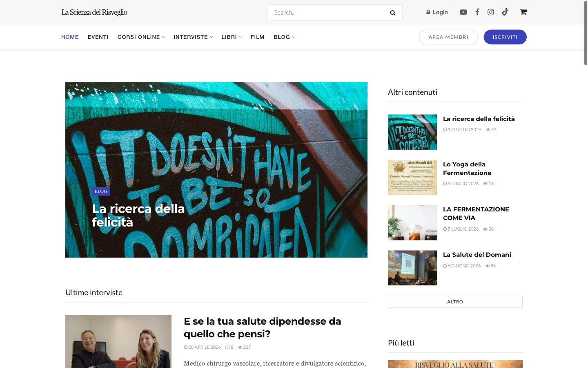588x368 pixels.
Task: Expand the Corsi Online dropdown menu
Action: coord(141,37)
